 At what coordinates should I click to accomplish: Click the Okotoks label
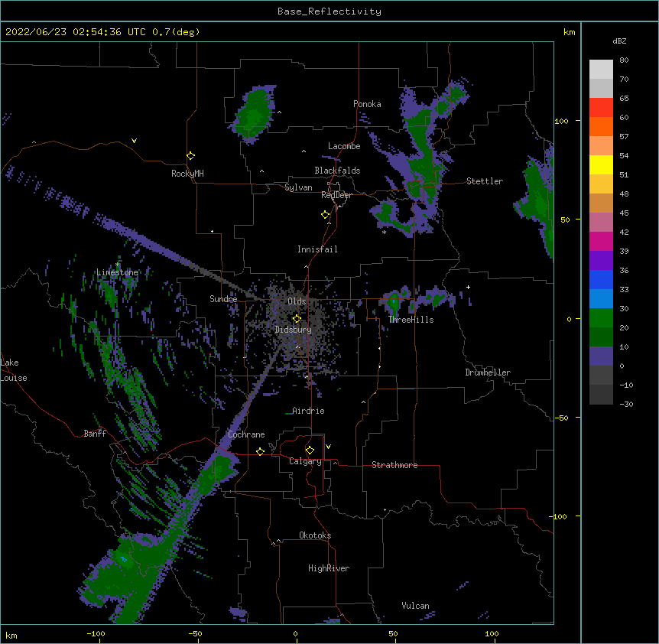pos(315,535)
